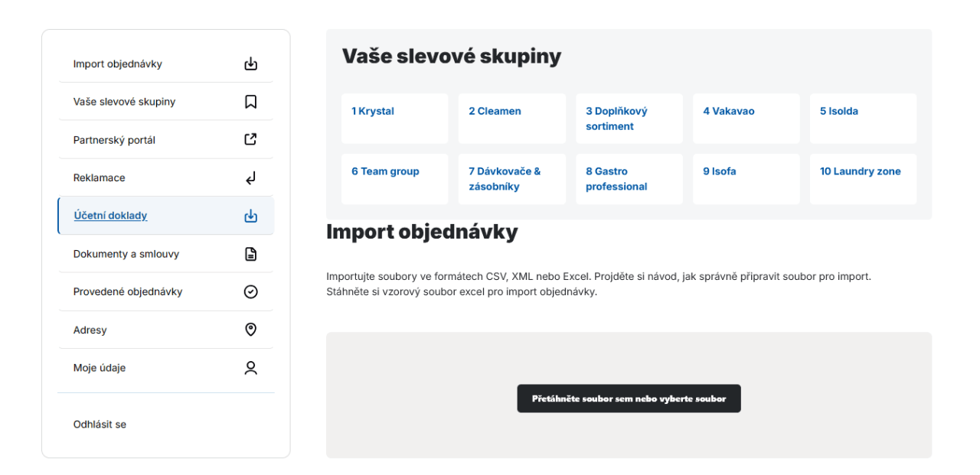This screenshot has height=475, width=980.
Task: Click the location pin icon beside Adresy
Action: click(250, 330)
